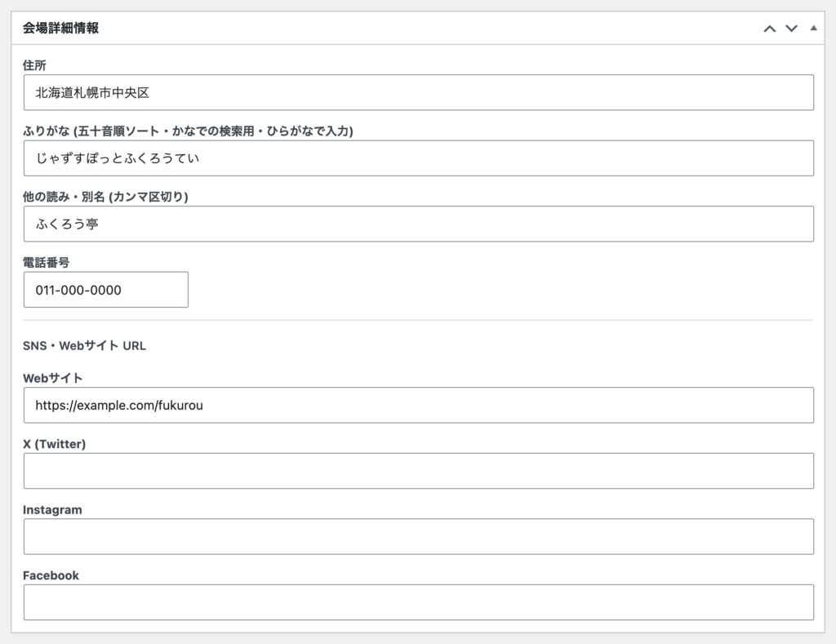Click the 会場詳細情報 panel title
The height and width of the screenshot is (644, 836).
[60, 29]
